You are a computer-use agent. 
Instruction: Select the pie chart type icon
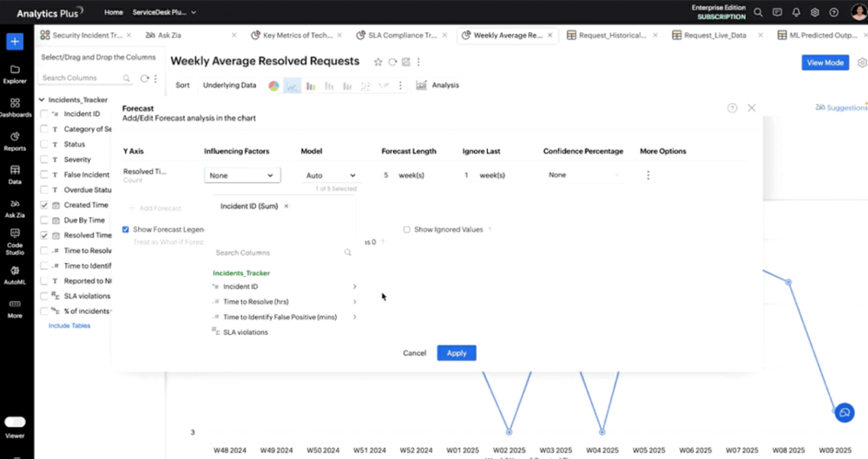(x=273, y=86)
